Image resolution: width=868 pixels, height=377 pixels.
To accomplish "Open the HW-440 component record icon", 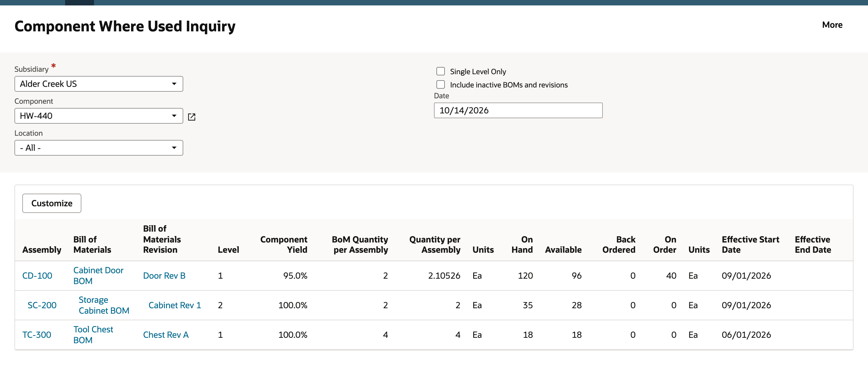I will coord(192,117).
